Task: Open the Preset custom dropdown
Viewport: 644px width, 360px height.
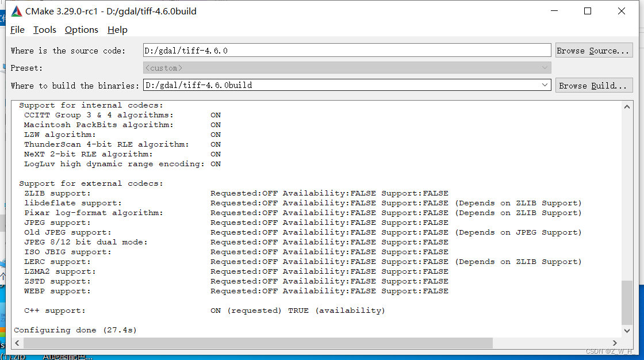Action: tap(347, 68)
